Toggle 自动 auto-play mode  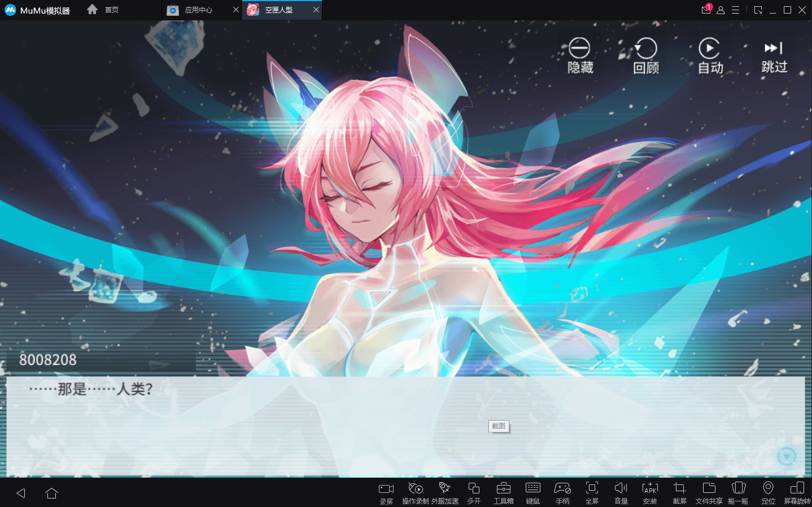pyautogui.click(x=710, y=56)
